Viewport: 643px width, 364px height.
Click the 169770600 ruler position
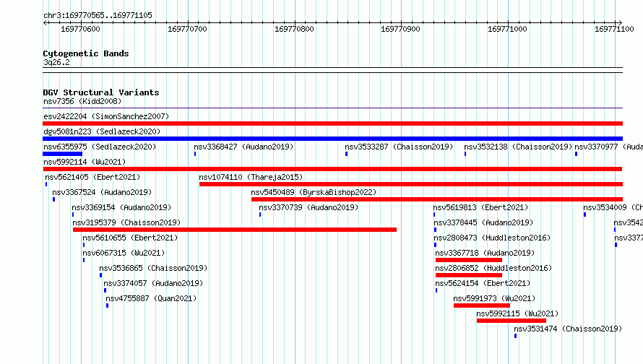tap(80, 29)
